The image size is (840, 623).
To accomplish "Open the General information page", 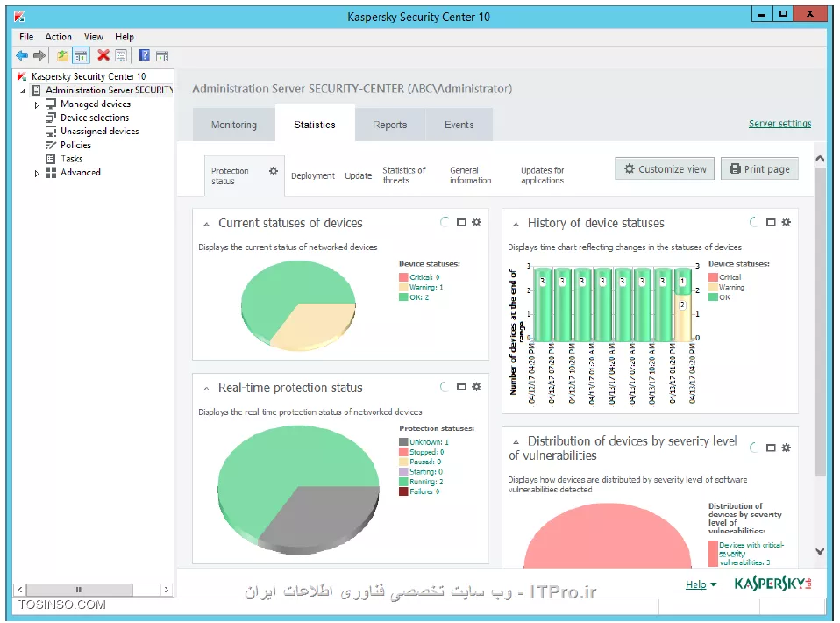I will point(470,175).
